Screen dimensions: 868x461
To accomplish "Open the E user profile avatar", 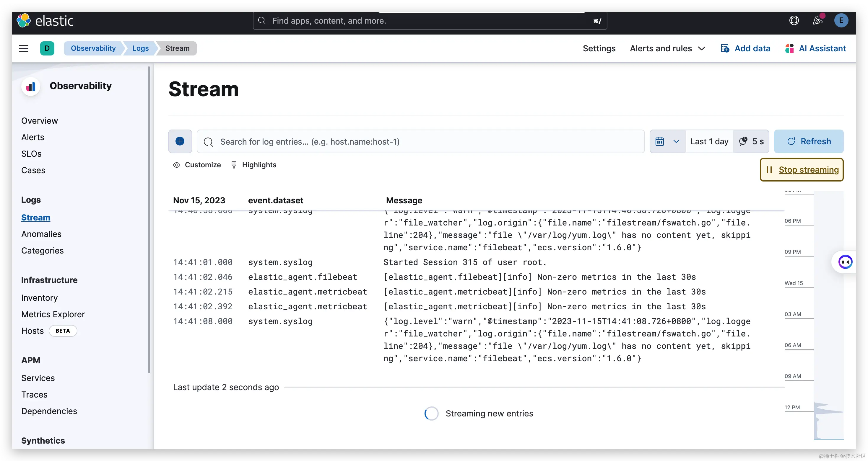I will [x=841, y=21].
